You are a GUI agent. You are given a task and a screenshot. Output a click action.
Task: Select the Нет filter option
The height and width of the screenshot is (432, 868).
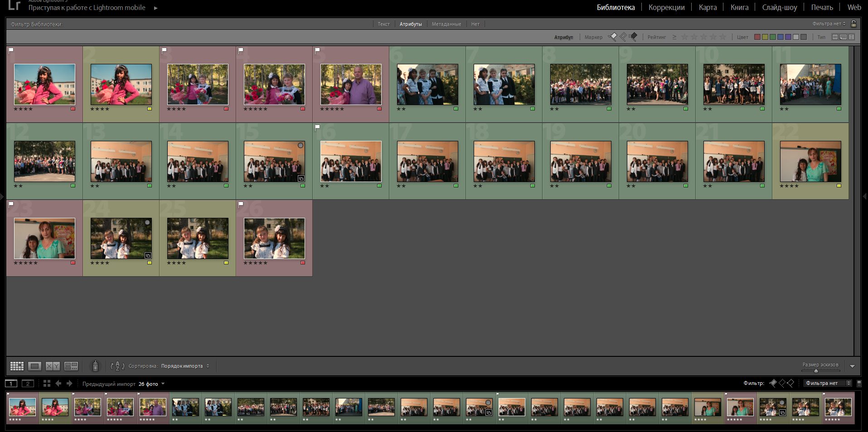[x=475, y=24]
